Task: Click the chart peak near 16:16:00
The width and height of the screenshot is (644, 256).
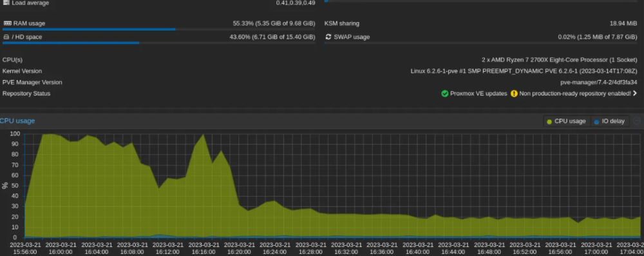Action: pyautogui.click(x=203, y=135)
